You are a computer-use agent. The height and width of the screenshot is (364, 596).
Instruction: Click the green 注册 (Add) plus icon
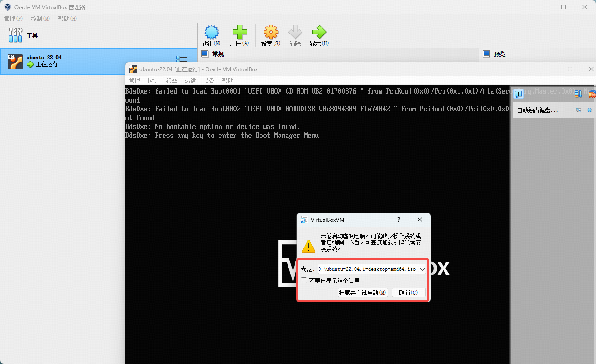[239, 33]
